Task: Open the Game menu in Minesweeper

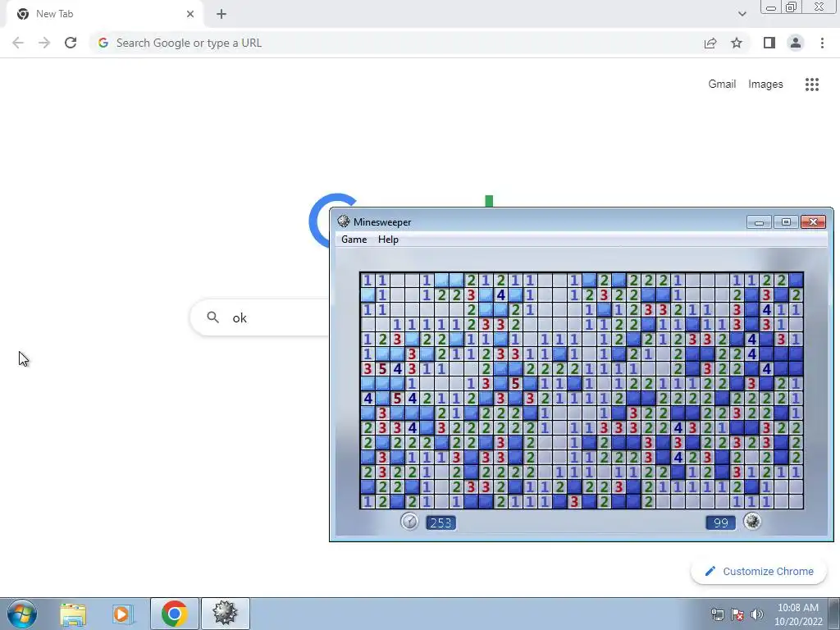Action: (x=354, y=240)
